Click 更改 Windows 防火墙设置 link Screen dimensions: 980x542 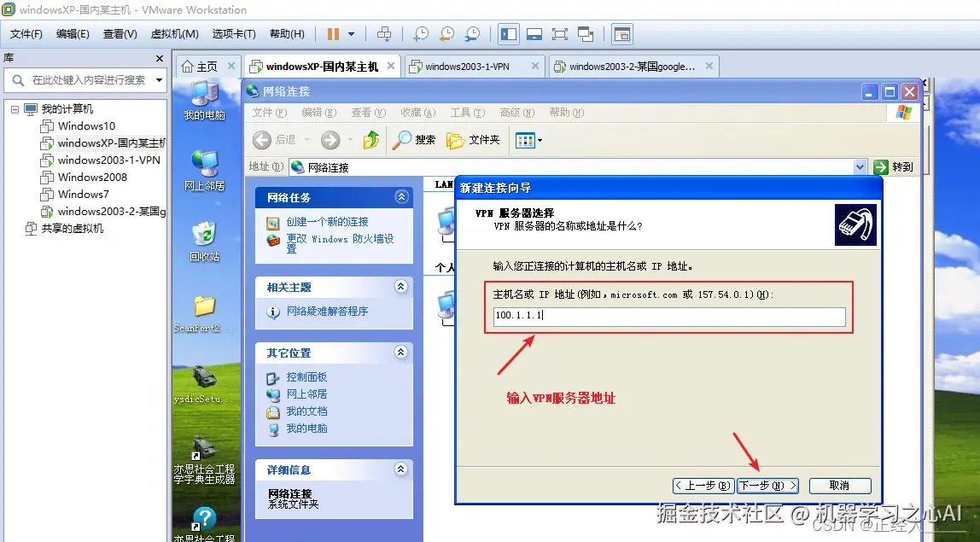point(340,243)
